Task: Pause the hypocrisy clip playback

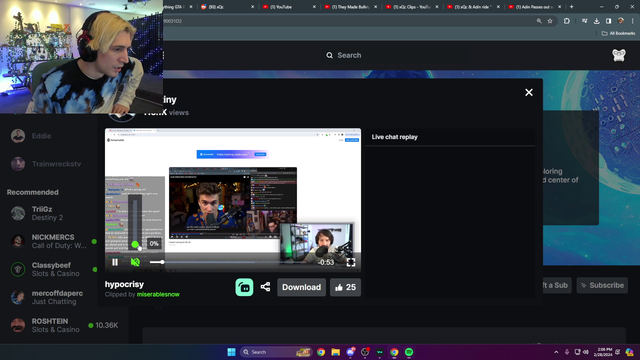Action: [x=115, y=262]
